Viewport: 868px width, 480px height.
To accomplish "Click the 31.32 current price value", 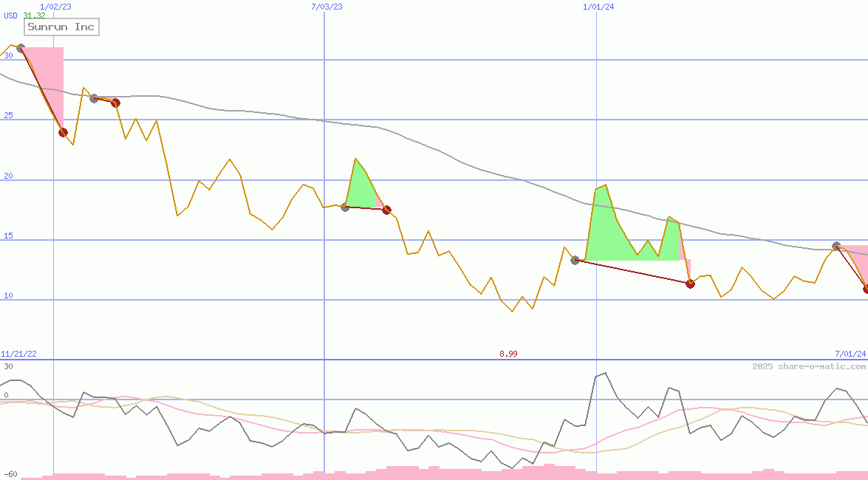I will [x=34, y=16].
